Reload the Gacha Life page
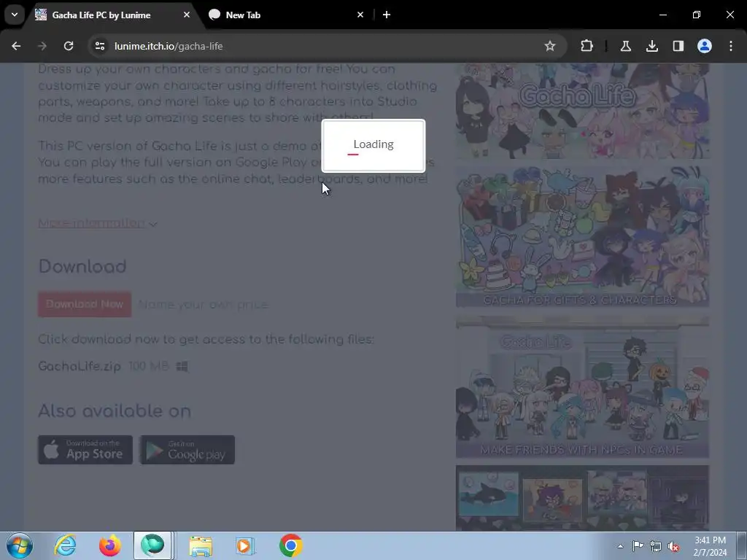Viewport: 747px width, 560px height. [x=69, y=46]
